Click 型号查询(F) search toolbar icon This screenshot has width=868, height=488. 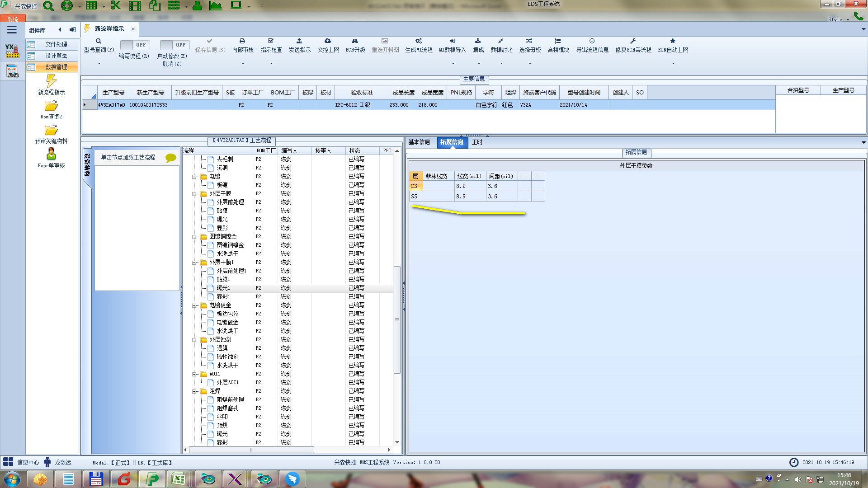pos(99,41)
